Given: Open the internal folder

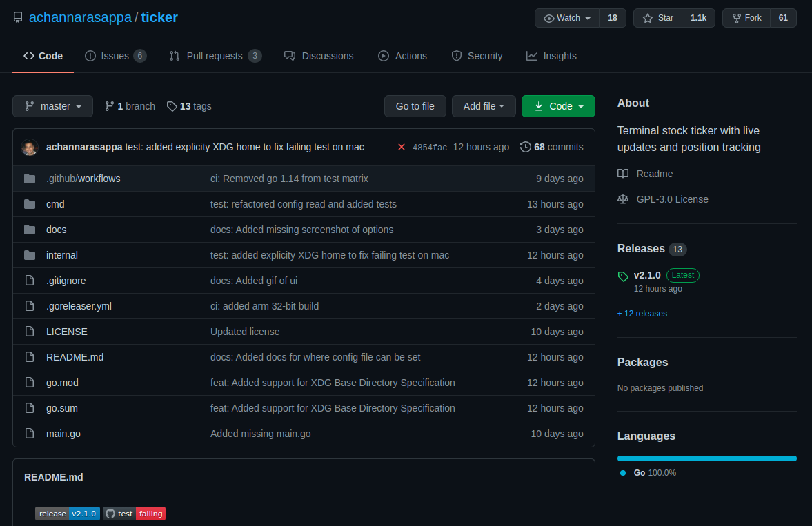Looking at the screenshot, I should pyautogui.click(x=62, y=255).
